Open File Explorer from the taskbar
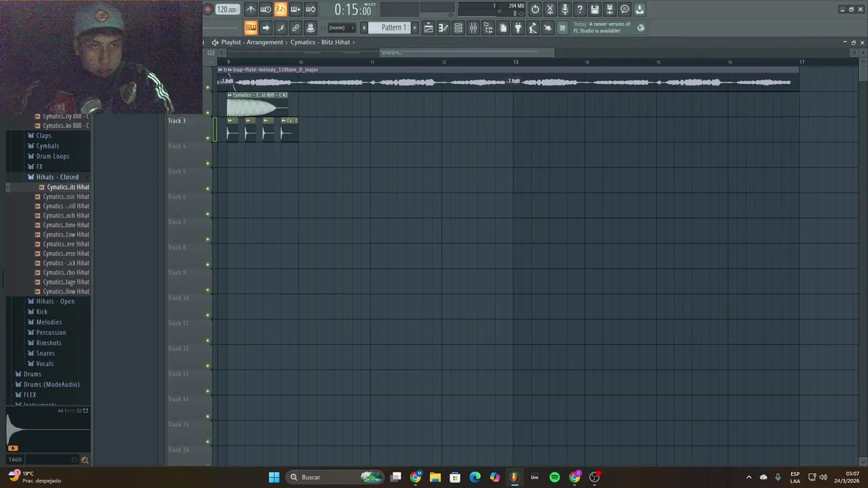The height and width of the screenshot is (488, 868). 435,477
